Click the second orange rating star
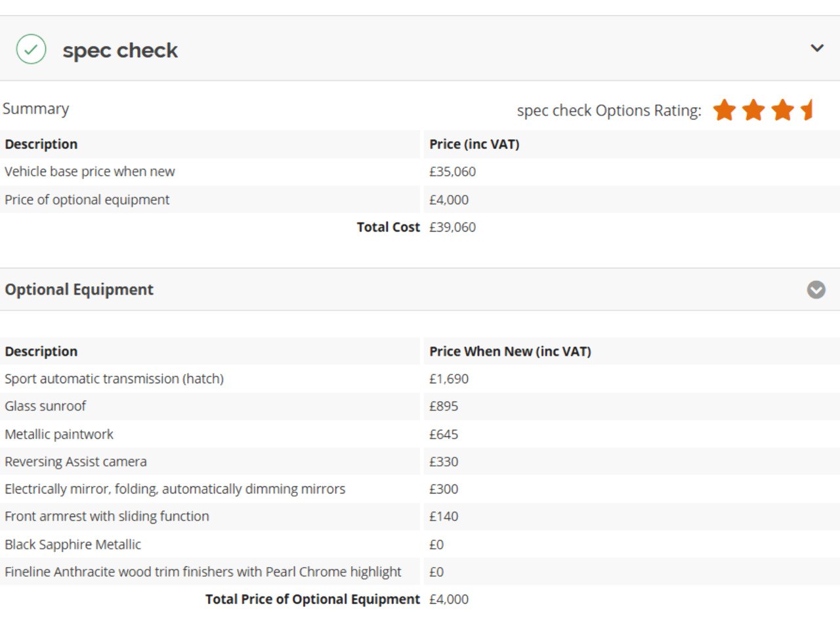The image size is (840, 630). (x=753, y=110)
